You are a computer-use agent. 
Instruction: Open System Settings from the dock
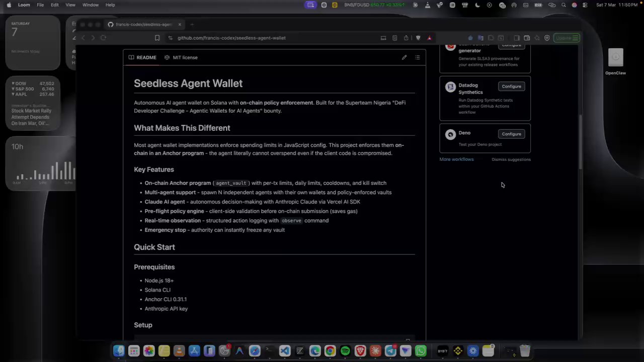[x=224, y=351]
